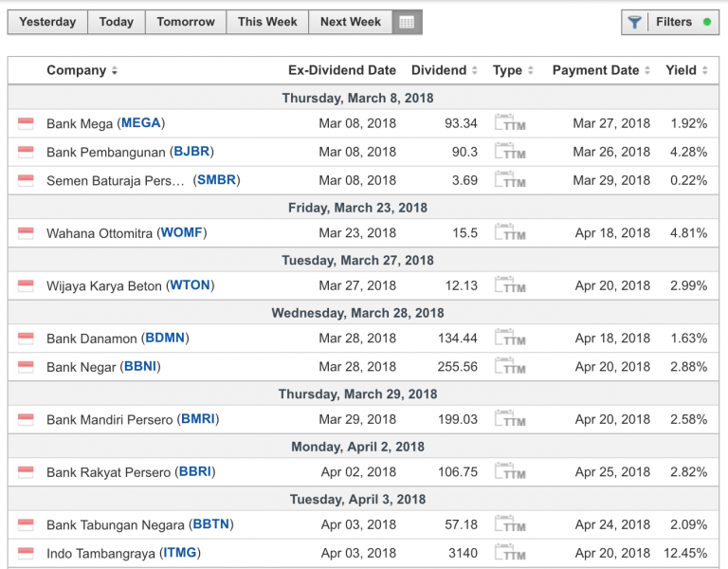Show dividends for Next Week

click(351, 22)
